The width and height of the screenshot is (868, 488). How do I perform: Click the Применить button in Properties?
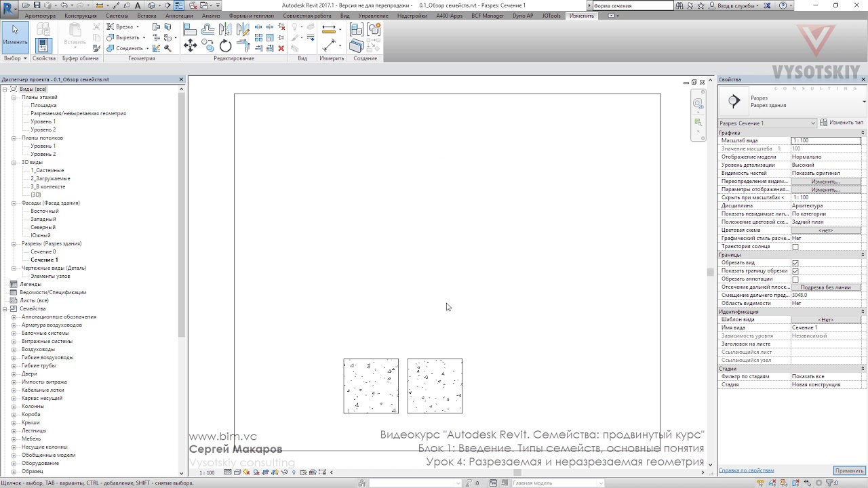849,470
